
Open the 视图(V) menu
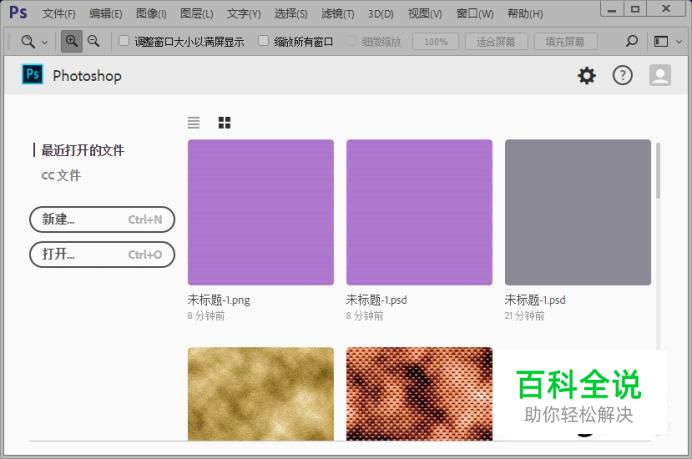click(425, 14)
